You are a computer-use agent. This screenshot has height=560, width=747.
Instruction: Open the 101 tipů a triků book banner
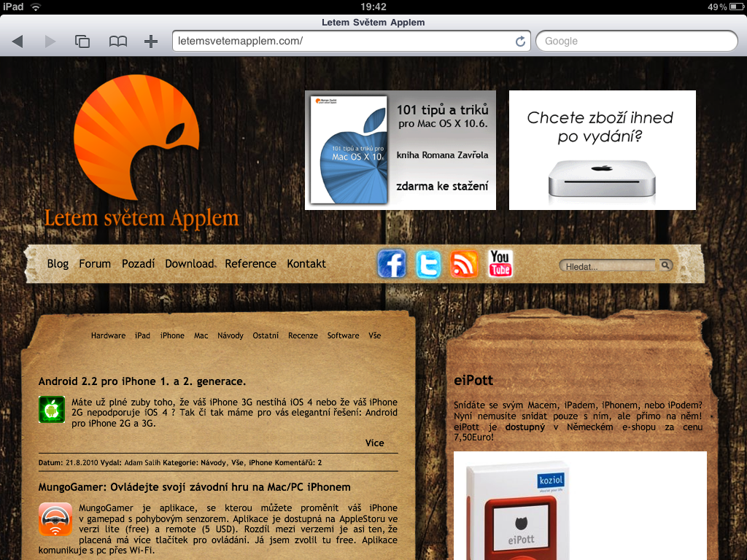click(400, 150)
